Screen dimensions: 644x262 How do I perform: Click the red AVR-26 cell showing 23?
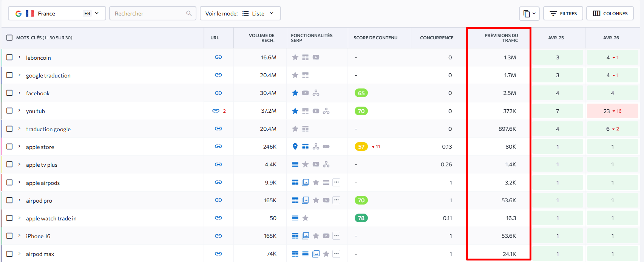point(612,111)
